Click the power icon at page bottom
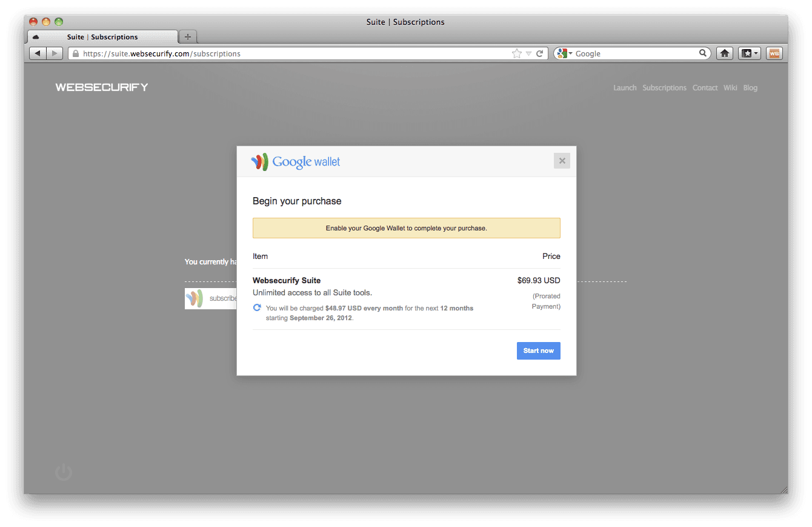Image resolution: width=812 pixels, height=527 pixels. coord(64,472)
